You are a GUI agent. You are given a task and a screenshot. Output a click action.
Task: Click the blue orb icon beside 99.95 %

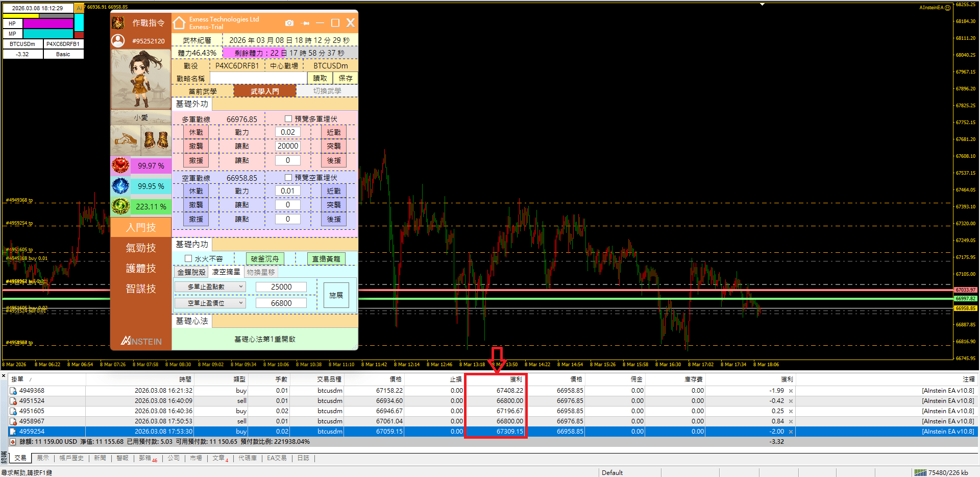(x=120, y=186)
